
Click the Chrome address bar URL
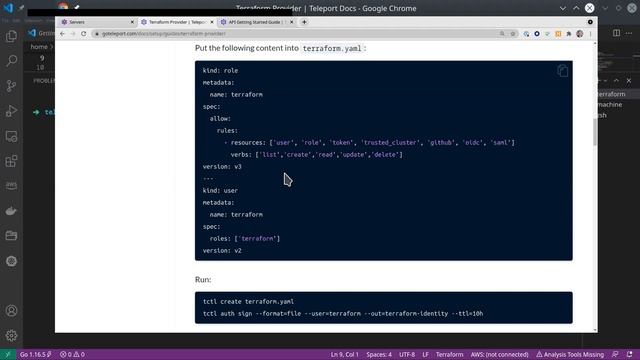point(164,34)
